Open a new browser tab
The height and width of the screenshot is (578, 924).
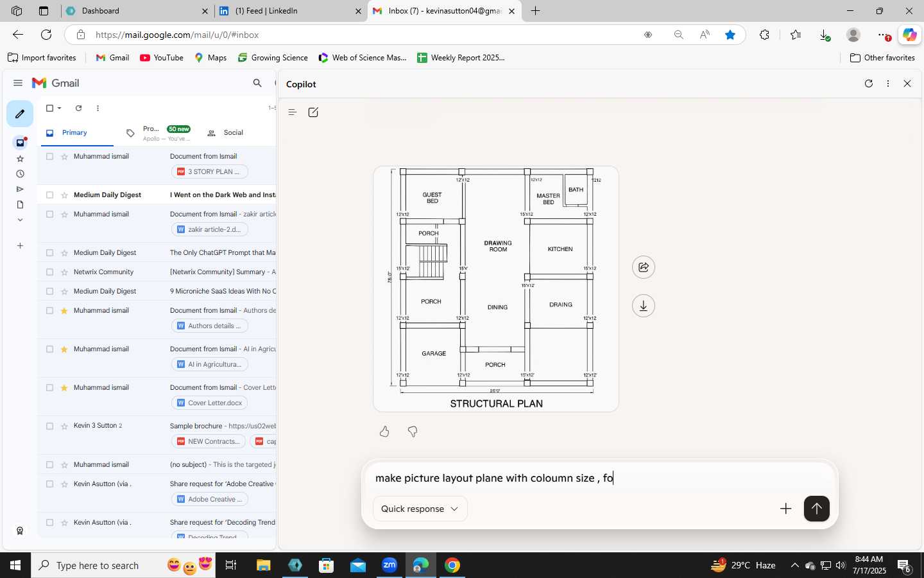click(x=535, y=11)
